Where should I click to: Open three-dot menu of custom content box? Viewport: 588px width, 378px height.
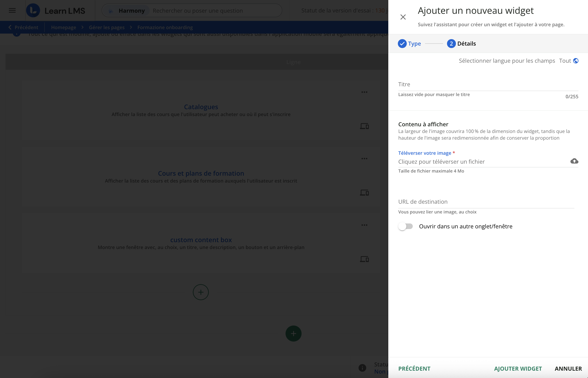(x=364, y=225)
